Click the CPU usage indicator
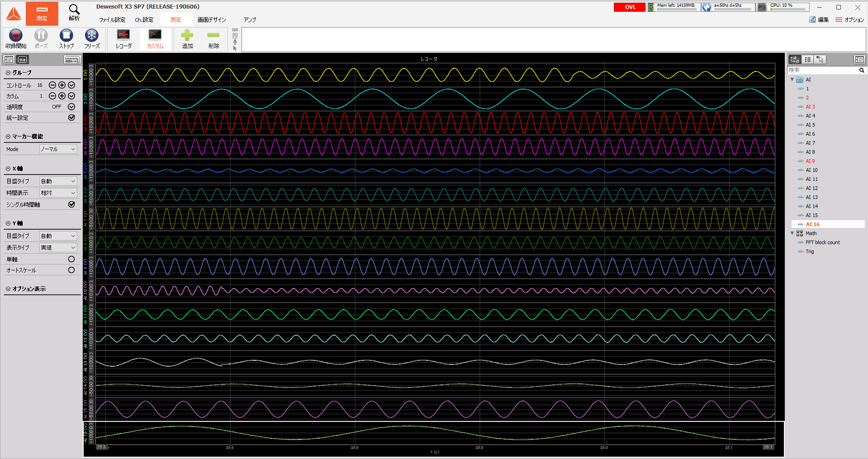This screenshot has height=459, width=868. point(783,7)
